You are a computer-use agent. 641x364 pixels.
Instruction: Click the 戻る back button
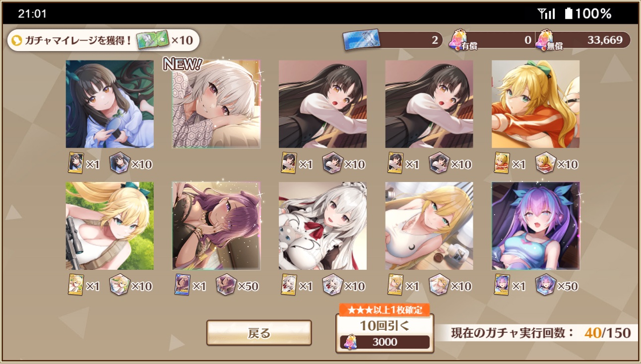259,333
